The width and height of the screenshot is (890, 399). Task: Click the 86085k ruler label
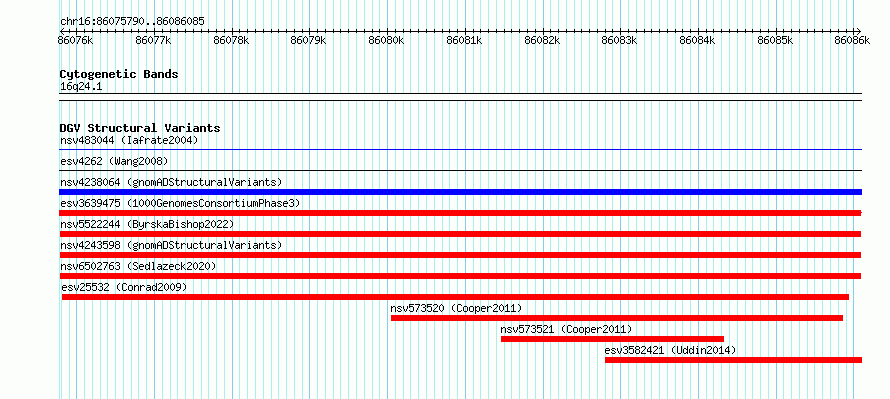coord(775,40)
